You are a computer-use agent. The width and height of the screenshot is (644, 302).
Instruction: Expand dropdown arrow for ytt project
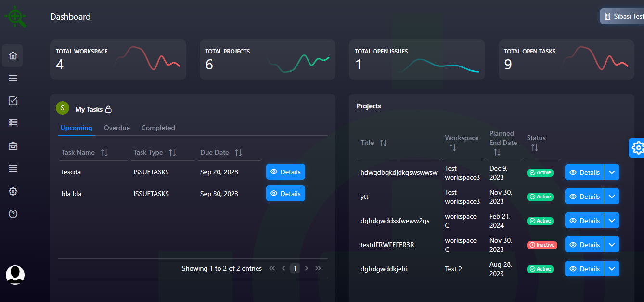pos(612,197)
